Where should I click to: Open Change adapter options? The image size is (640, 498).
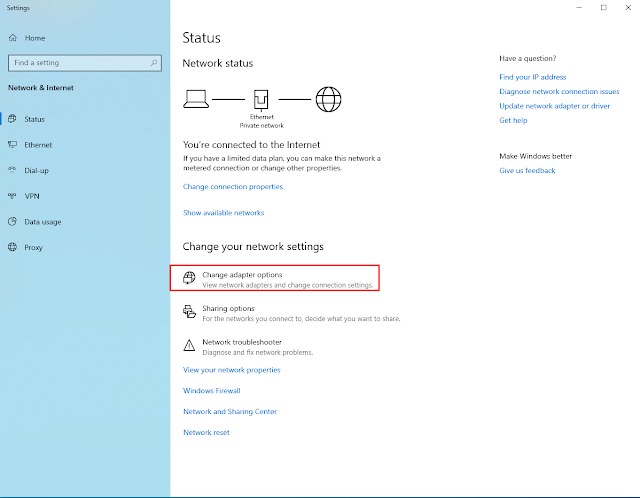[x=275, y=278]
